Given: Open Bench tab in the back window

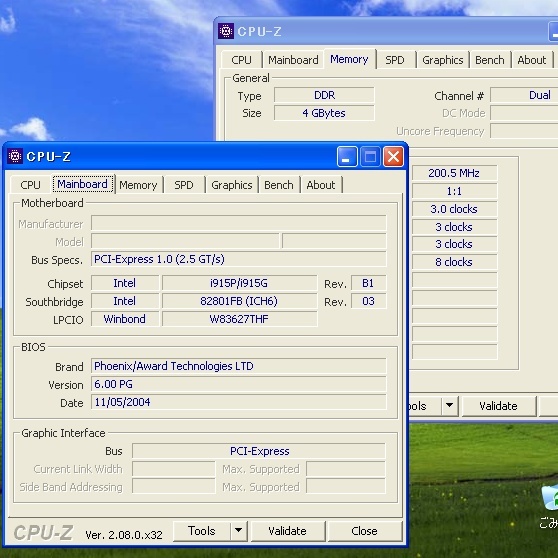Looking at the screenshot, I should (x=490, y=60).
